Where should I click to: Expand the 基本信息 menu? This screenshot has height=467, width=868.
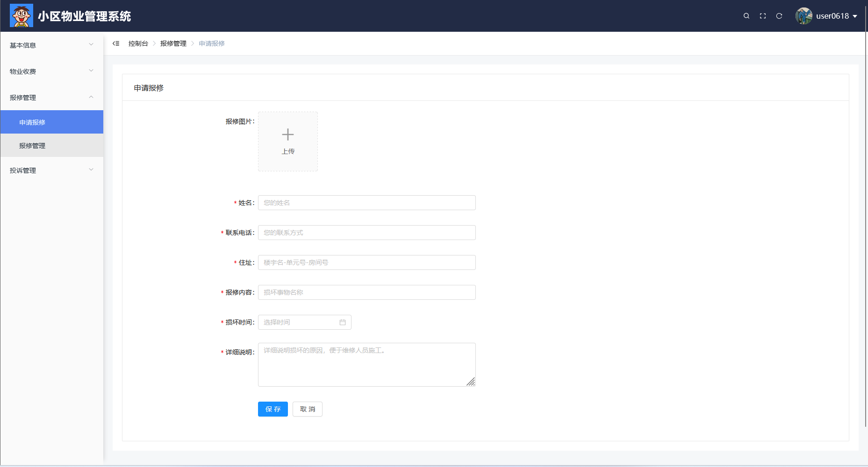[52, 45]
